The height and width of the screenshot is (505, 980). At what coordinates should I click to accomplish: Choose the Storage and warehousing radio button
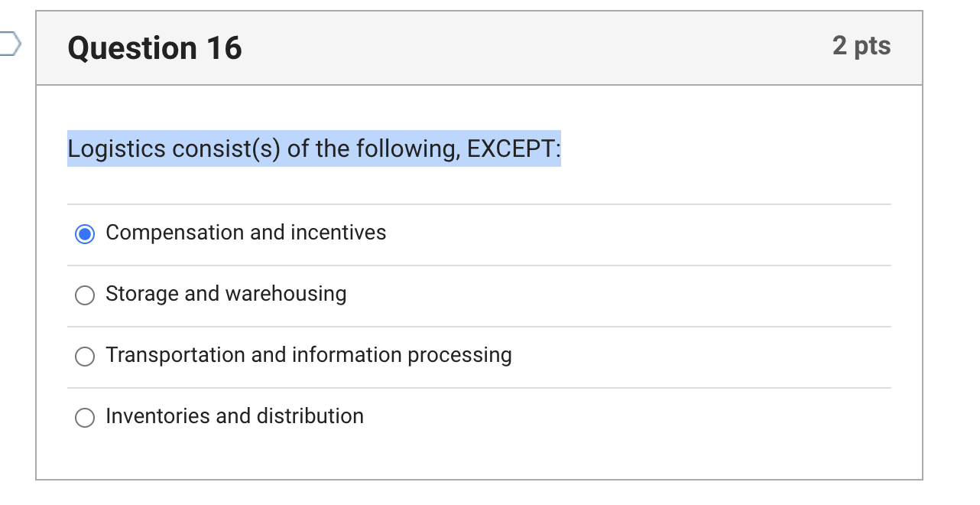85,295
